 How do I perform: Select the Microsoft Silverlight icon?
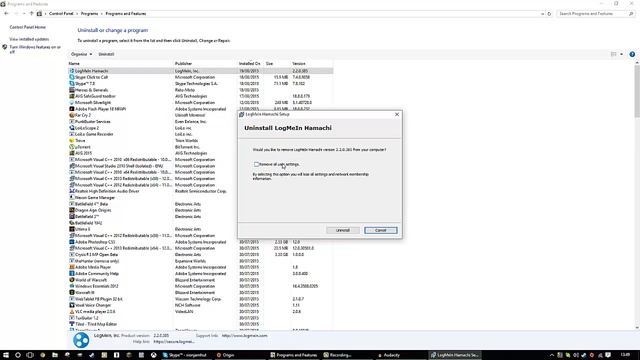[x=71, y=102]
